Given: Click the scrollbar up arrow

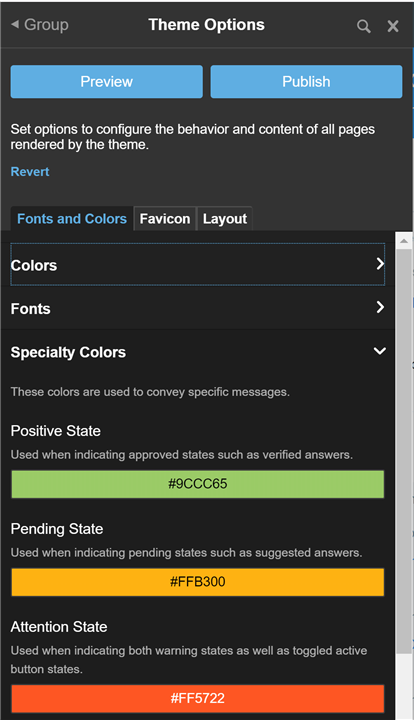Looking at the screenshot, I should pyautogui.click(x=404, y=241).
